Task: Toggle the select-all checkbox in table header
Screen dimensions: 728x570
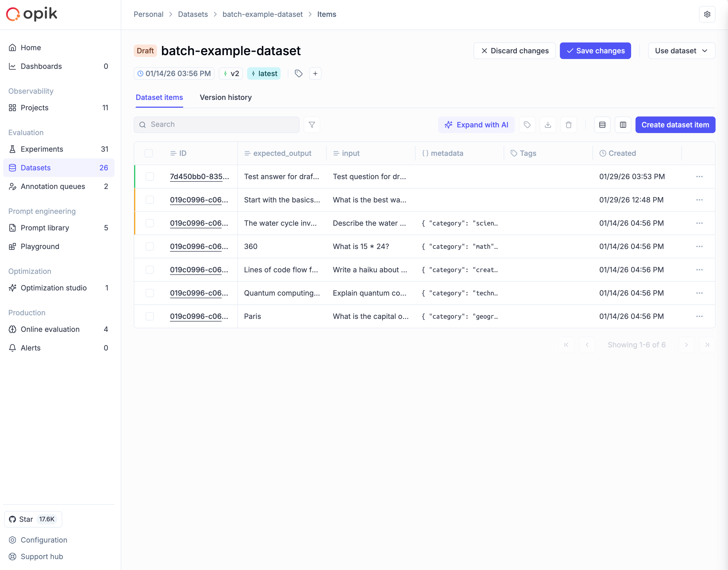Action: coord(149,153)
